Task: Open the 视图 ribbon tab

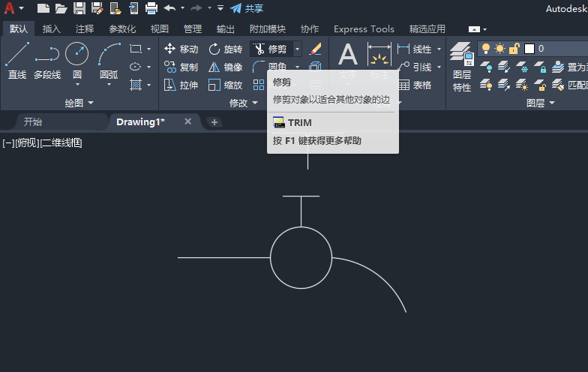Action: coord(159,28)
